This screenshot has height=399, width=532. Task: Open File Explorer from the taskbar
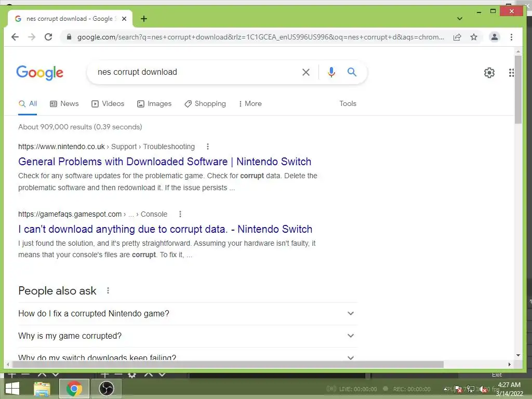42,389
